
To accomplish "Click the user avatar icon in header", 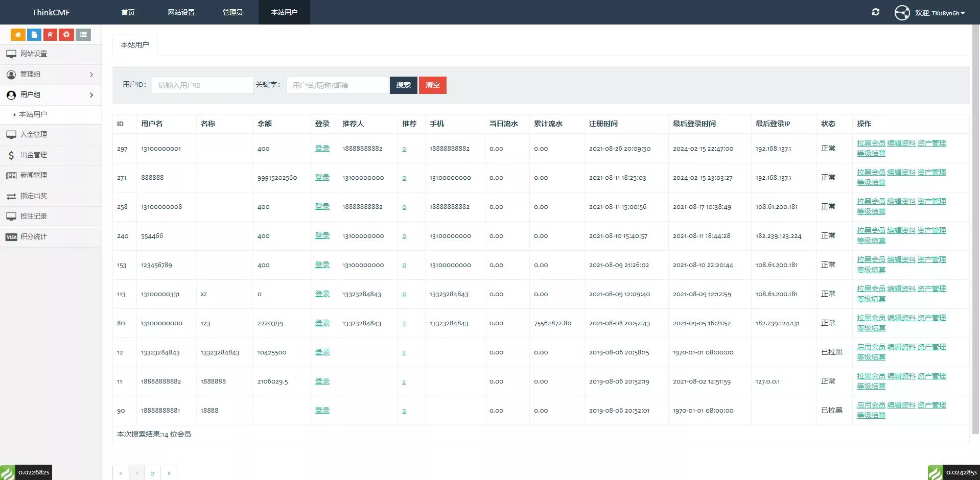I will (x=902, y=13).
